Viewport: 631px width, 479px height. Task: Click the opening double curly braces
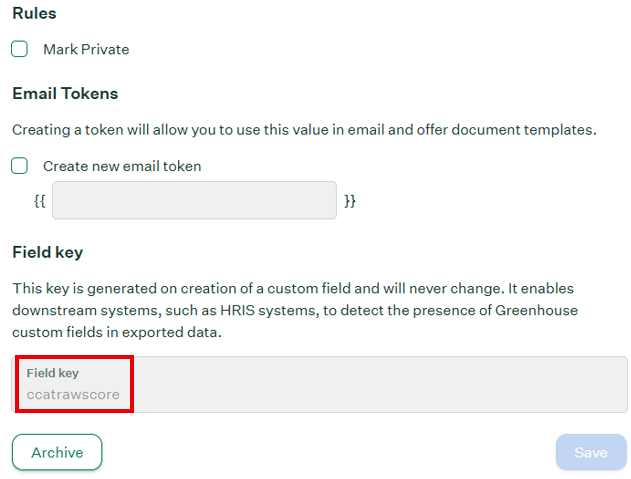tap(40, 201)
